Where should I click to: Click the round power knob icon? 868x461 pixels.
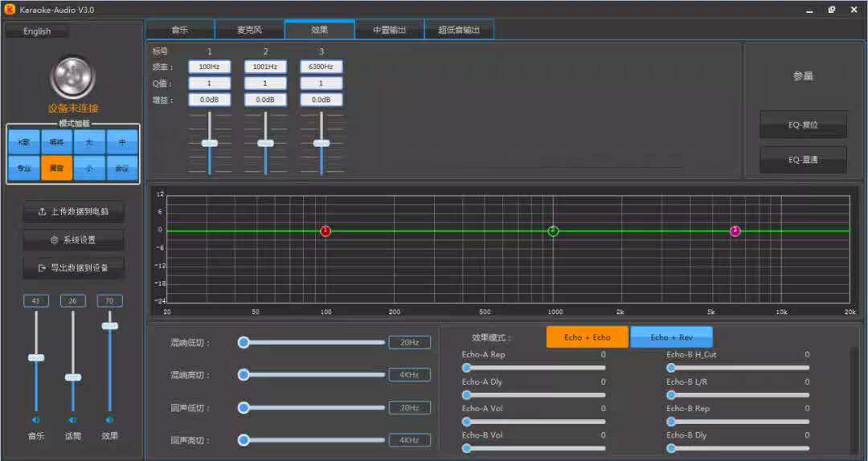(72, 78)
